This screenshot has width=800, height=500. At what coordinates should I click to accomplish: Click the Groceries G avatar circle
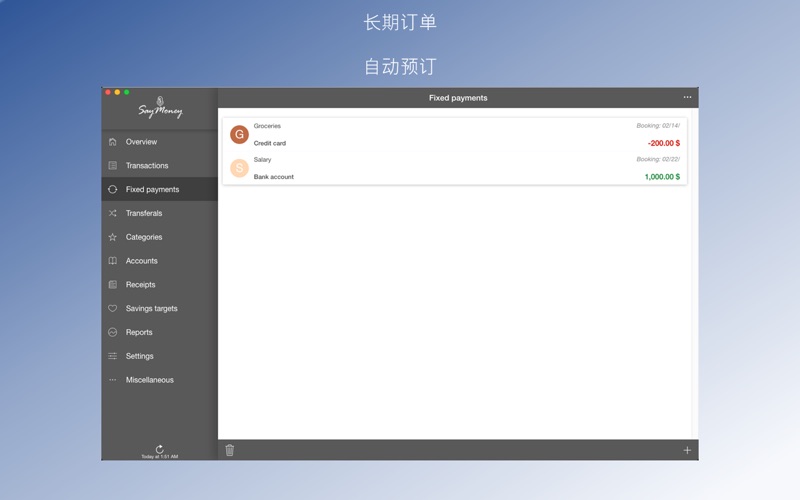point(239,135)
